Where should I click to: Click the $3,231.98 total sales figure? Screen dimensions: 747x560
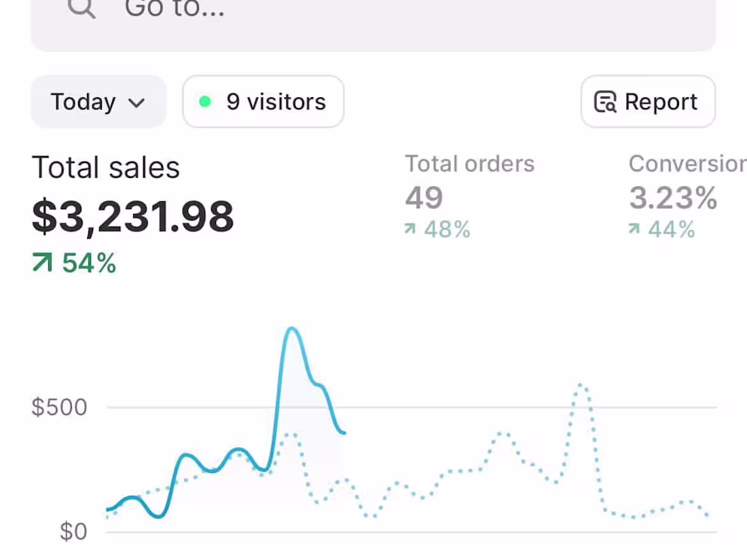pos(132,216)
